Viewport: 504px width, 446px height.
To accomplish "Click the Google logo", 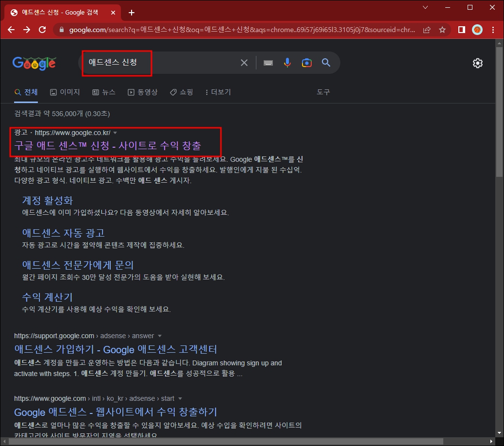I will tap(34, 62).
